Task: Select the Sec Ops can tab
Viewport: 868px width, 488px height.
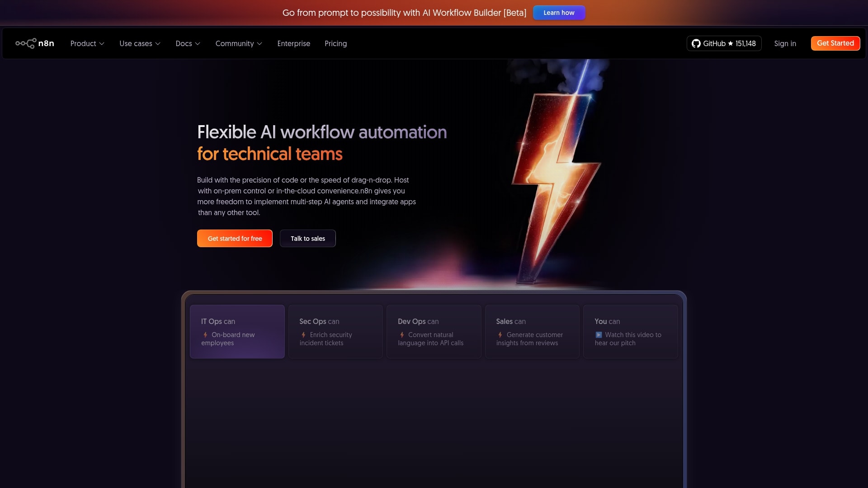Action: point(335,332)
